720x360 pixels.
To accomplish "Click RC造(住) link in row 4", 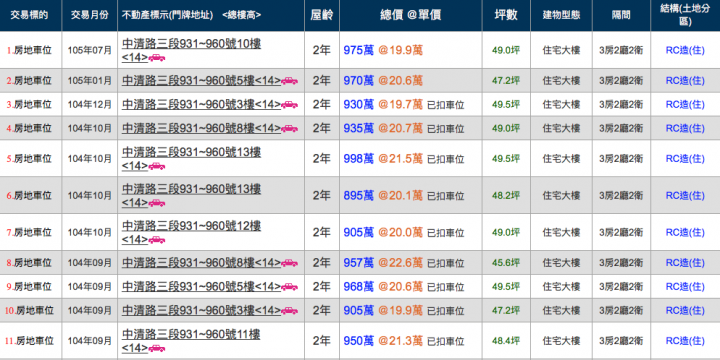I will pos(685,128).
